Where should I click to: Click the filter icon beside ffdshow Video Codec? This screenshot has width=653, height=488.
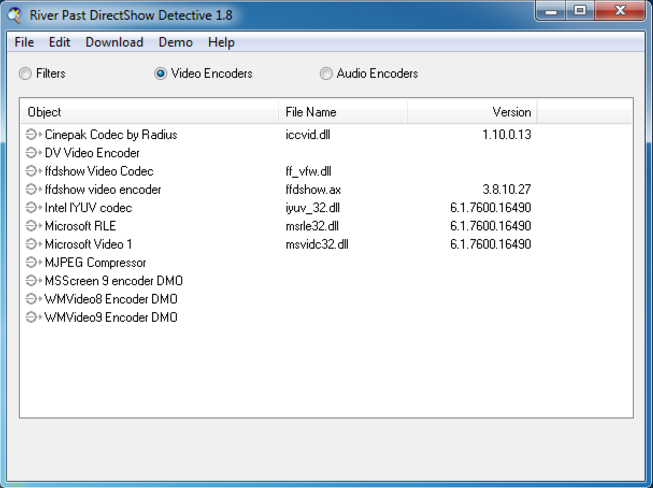tap(34, 171)
